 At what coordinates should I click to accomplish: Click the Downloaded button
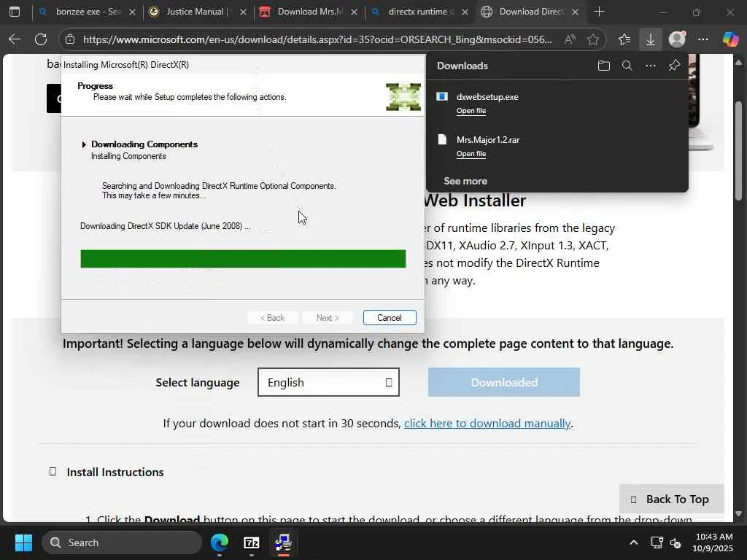[504, 382]
